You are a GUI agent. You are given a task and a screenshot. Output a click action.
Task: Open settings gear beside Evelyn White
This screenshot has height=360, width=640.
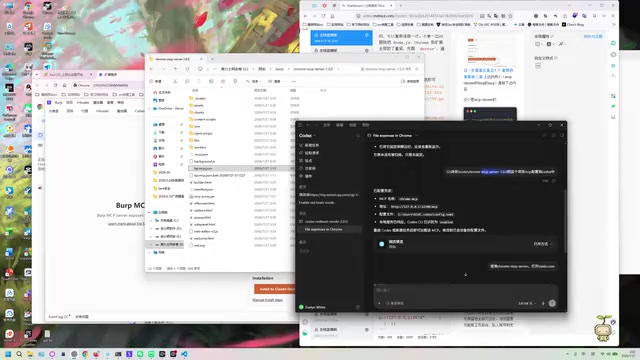(358, 307)
